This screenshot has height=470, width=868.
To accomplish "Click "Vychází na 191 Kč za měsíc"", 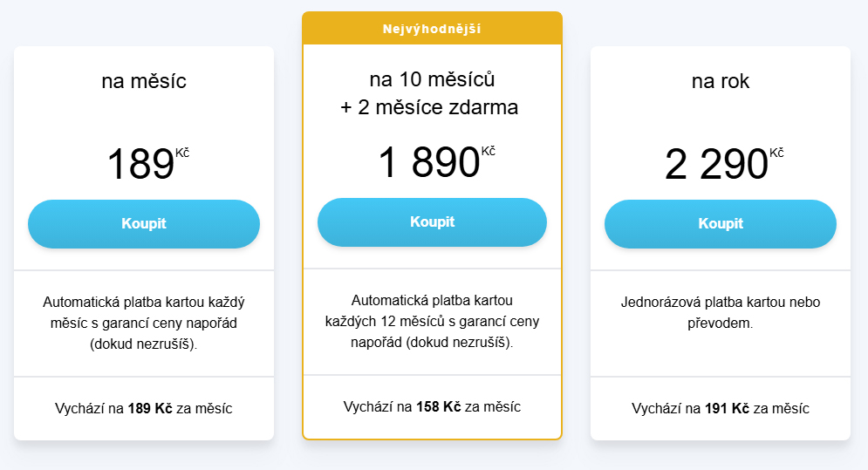I will point(720,408).
